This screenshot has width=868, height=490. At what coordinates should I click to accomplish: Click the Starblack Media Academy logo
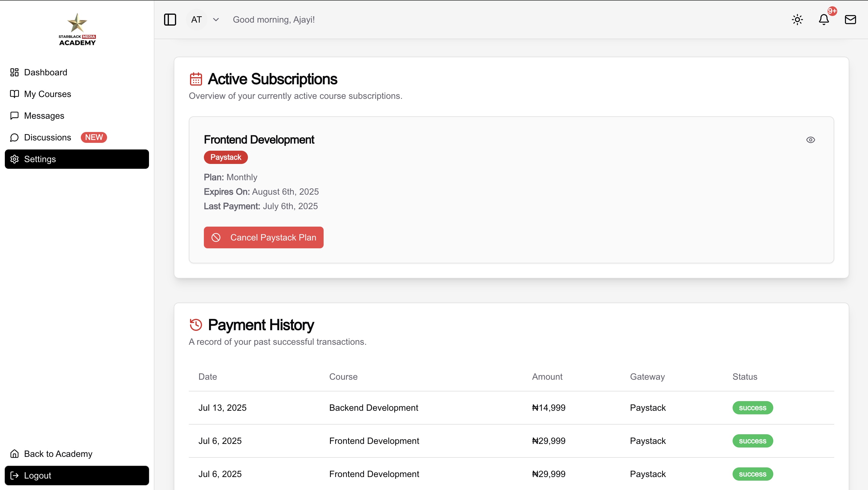point(77,29)
